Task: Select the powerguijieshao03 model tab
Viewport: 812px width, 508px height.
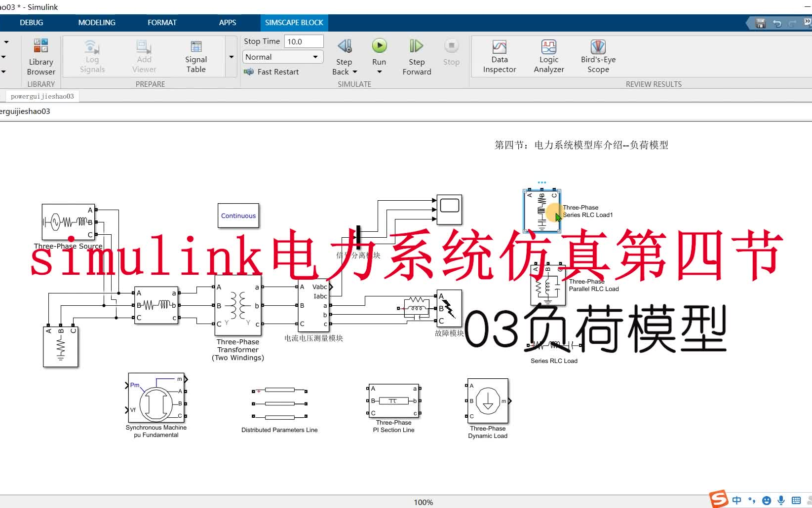Action: [42, 96]
